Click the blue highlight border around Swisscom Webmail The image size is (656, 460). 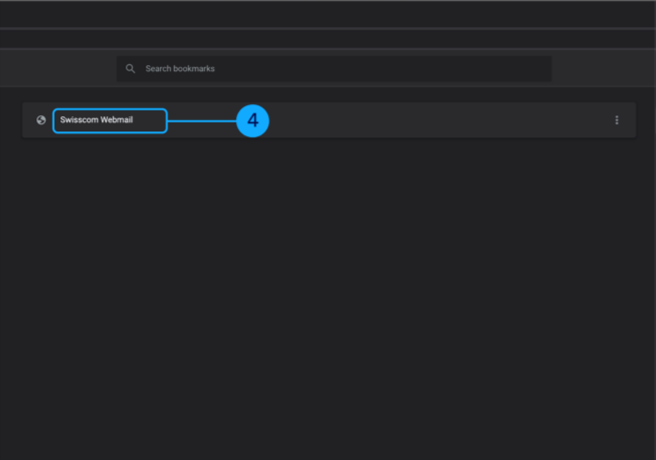[110, 109]
